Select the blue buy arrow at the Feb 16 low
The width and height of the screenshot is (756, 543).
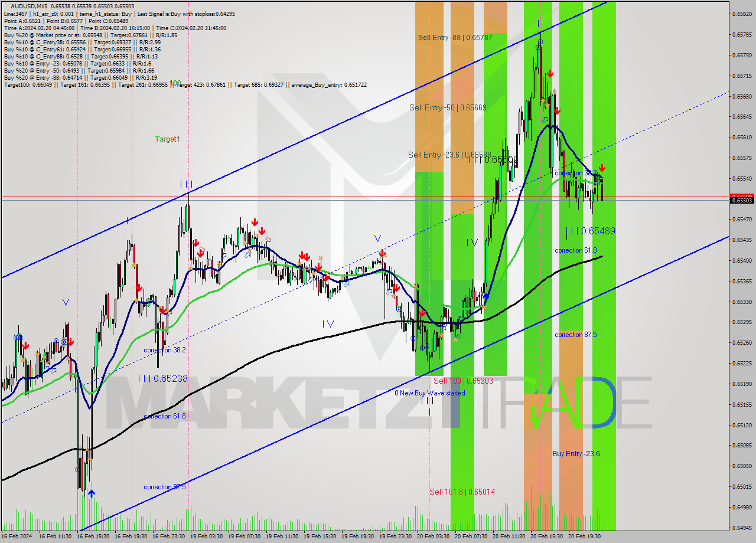[92, 493]
